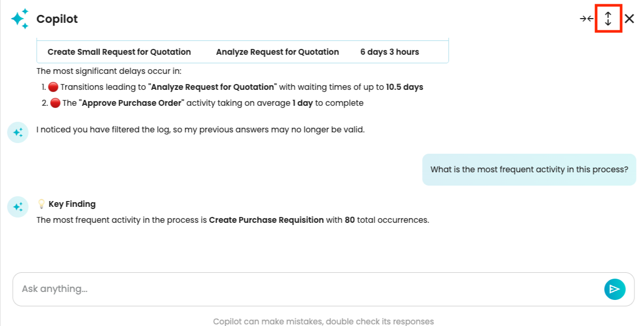The image size is (644, 326).
Task: Select the 'Create Small Request for Quotation' cell
Action: coord(119,52)
